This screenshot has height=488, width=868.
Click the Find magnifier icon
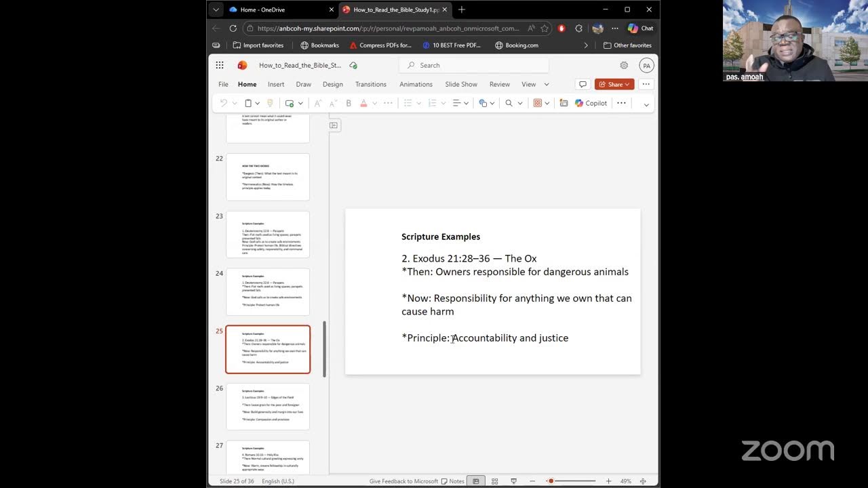click(509, 103)
